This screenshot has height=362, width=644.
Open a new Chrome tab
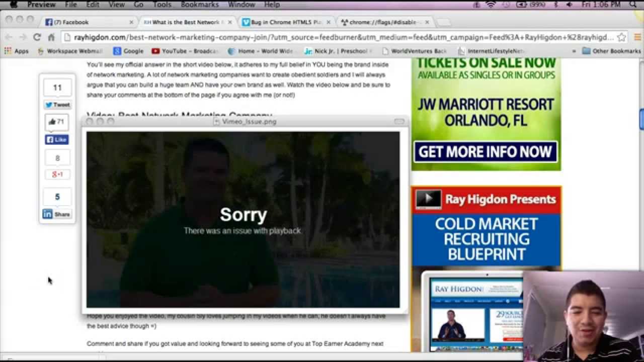tap(443, 22)
